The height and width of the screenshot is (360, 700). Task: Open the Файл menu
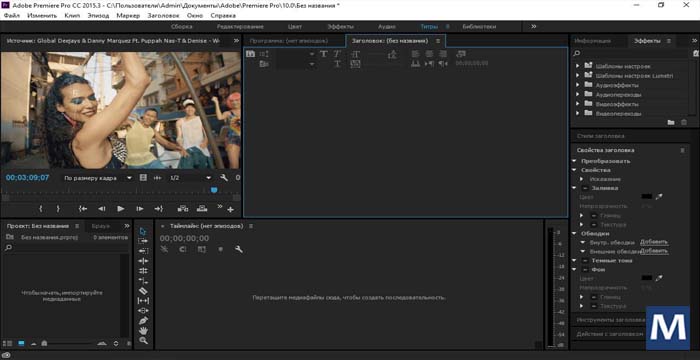pos(12,16)
